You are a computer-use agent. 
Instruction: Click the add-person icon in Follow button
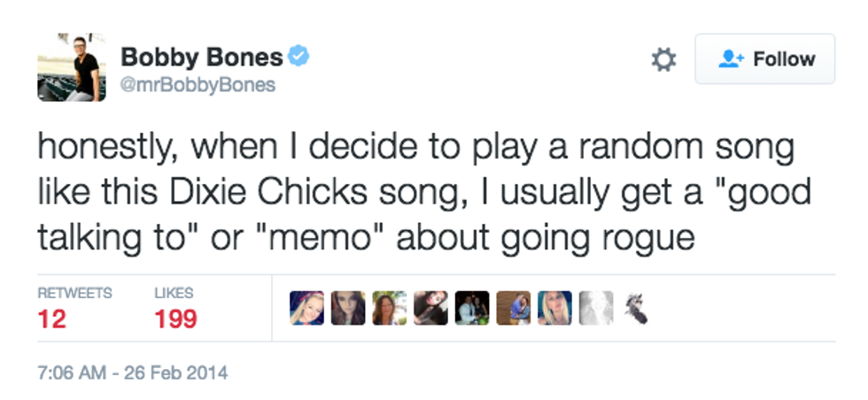732,59
